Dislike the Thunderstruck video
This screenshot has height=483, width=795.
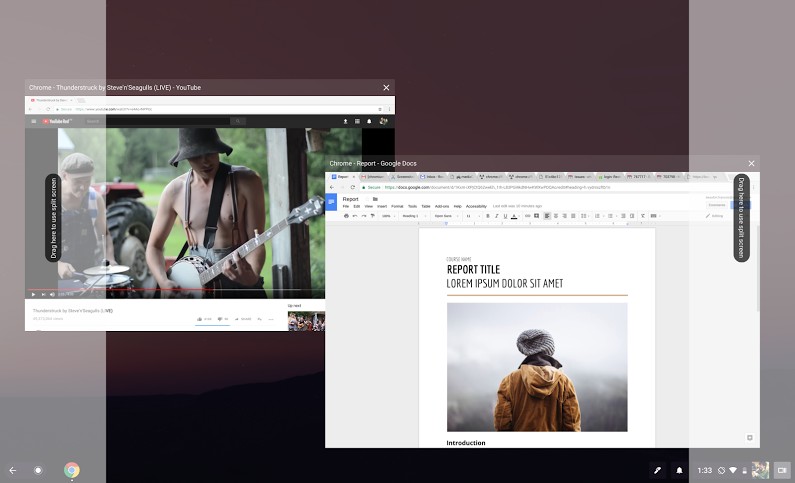pos(222,319)
